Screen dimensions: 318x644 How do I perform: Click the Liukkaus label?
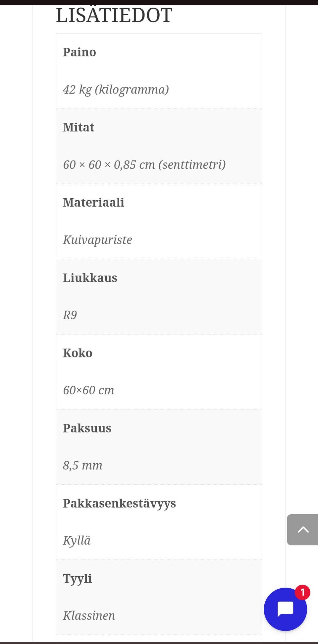point(90,278)
